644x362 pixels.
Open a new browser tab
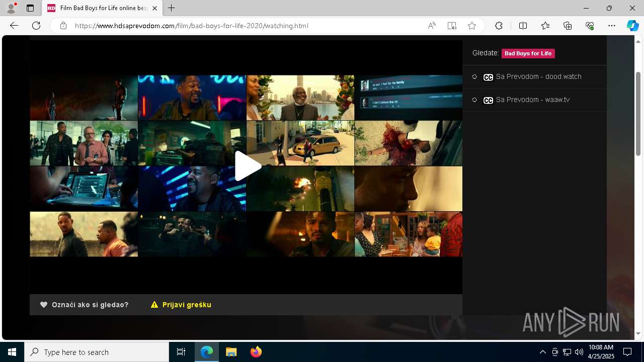click(x=172, y=8)
